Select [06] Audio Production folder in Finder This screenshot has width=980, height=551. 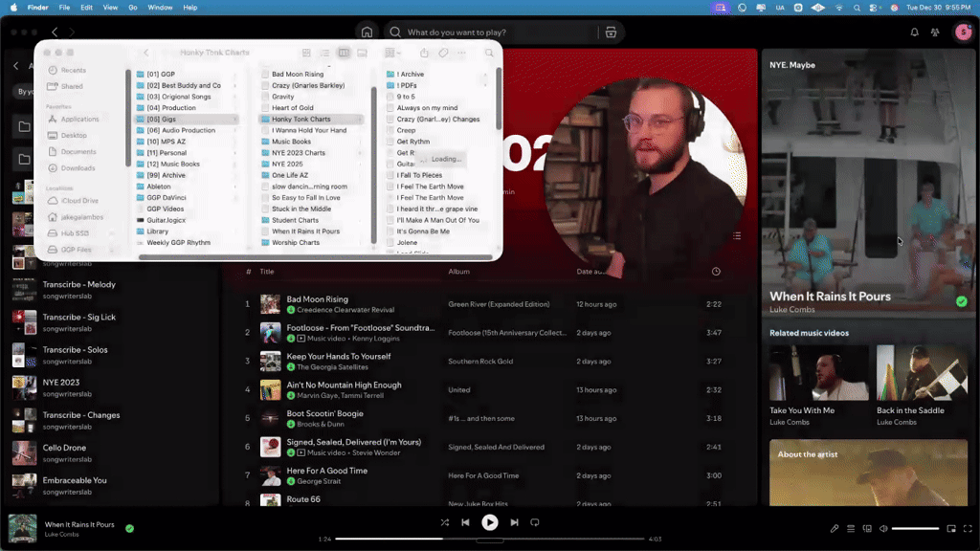tap(181, 130)
